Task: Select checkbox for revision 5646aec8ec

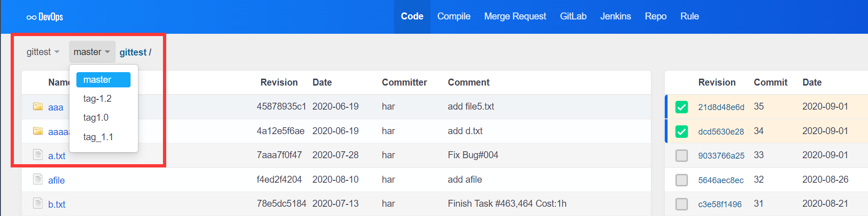Action: point(681,180)
